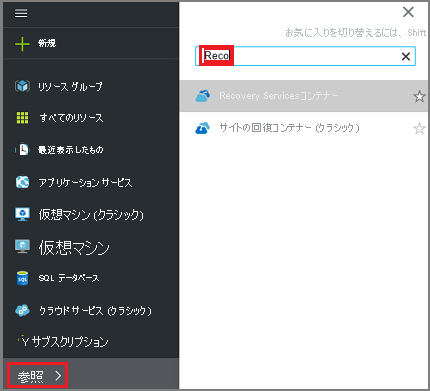430x391 pixels.
Task: Open the hamburger menu icon
Action: pyautogui.click(x=21, y=13)
